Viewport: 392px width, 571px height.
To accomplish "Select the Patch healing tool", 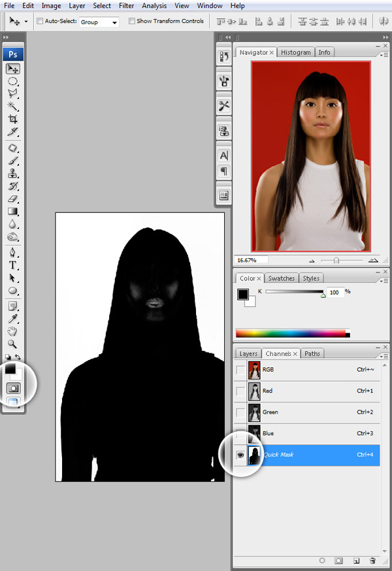I will pyautogui.click(x=13, y=148).
